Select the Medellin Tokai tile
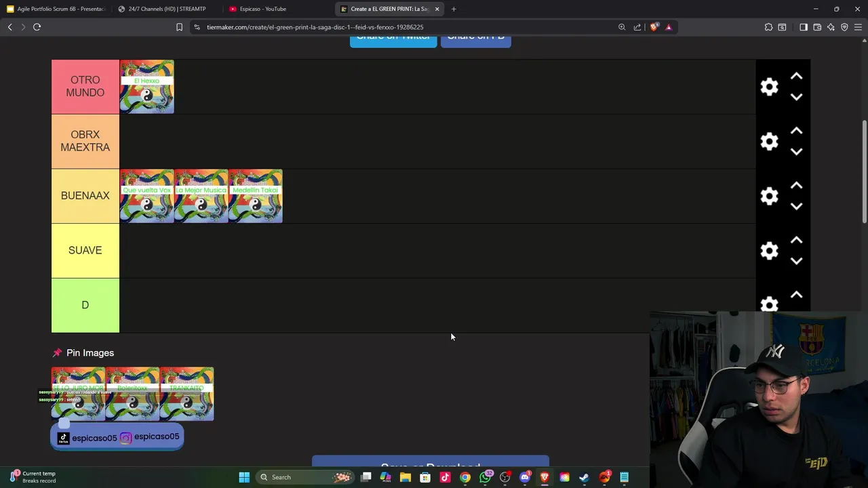 pos(255,196)
